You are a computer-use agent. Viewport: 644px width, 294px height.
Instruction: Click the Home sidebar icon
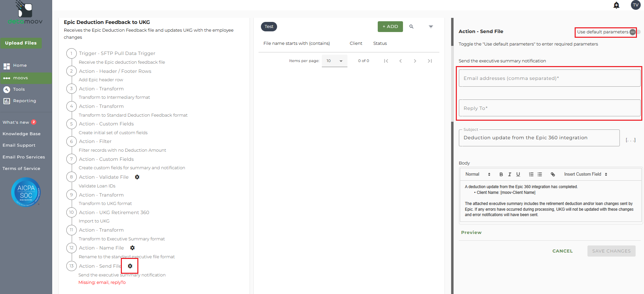click(6, 66)
